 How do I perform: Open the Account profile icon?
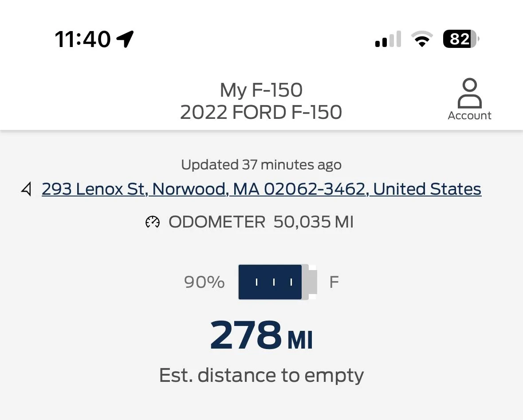pyautogui.click(x=469, y=93)
